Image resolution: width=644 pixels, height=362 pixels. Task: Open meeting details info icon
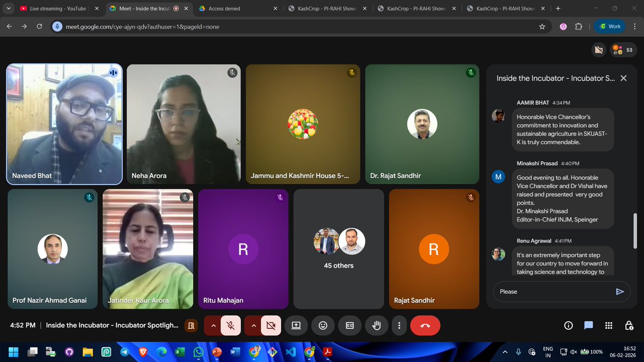pos(568,326)
